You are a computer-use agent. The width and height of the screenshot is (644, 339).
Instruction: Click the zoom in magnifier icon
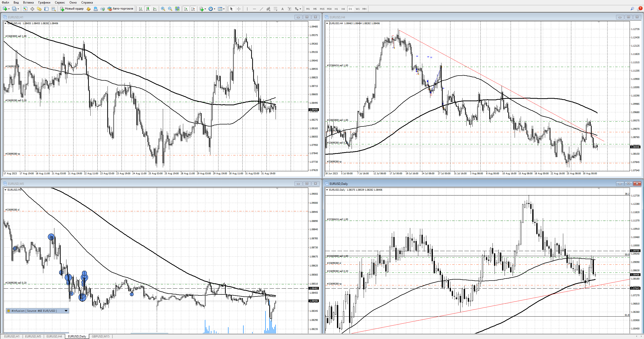coord(163,9)
